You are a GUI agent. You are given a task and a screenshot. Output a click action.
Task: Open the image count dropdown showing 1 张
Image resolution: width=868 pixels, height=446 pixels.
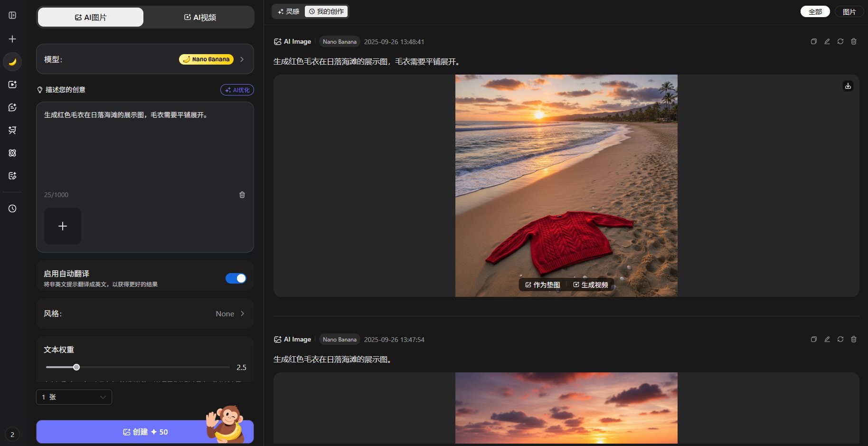coord(74,397)
